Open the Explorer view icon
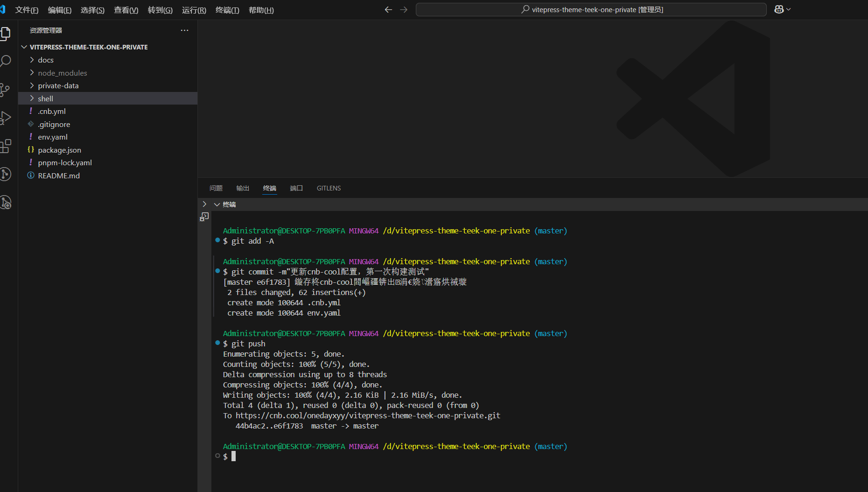This screenshot has height=492, width=868. tap(6, 34)
